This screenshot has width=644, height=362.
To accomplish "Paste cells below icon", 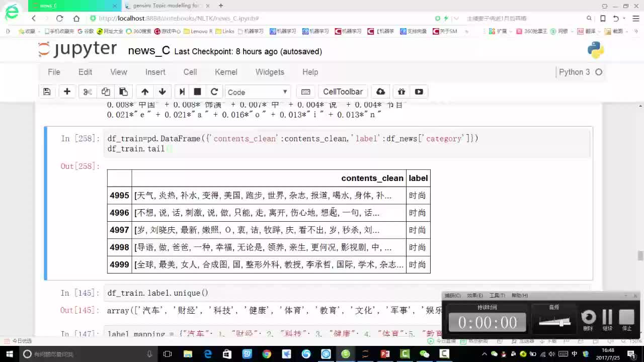I will 123,92.
